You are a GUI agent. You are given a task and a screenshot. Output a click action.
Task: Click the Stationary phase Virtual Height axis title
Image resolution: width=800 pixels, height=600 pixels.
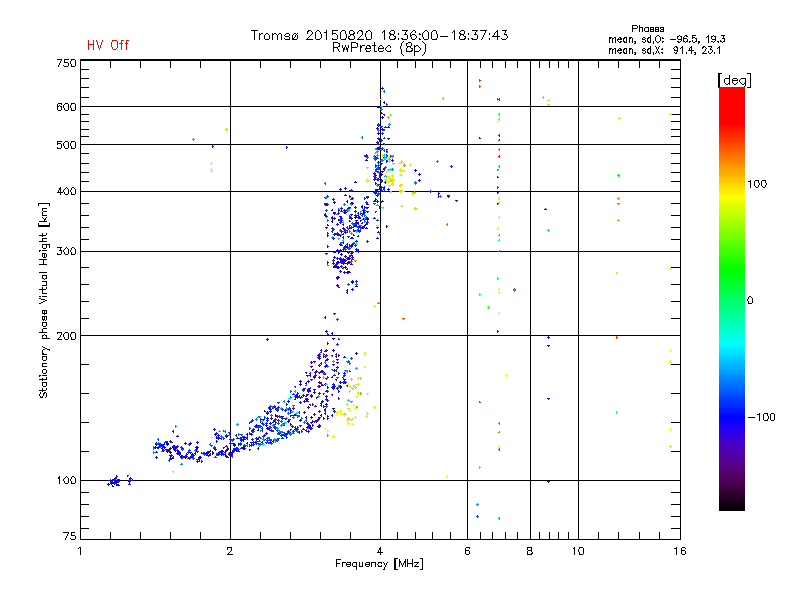(44, 300)
